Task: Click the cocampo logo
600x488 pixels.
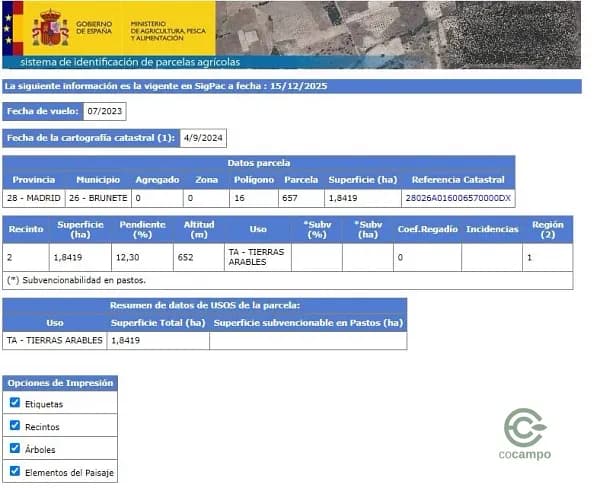Action: [x=523, y=435]
